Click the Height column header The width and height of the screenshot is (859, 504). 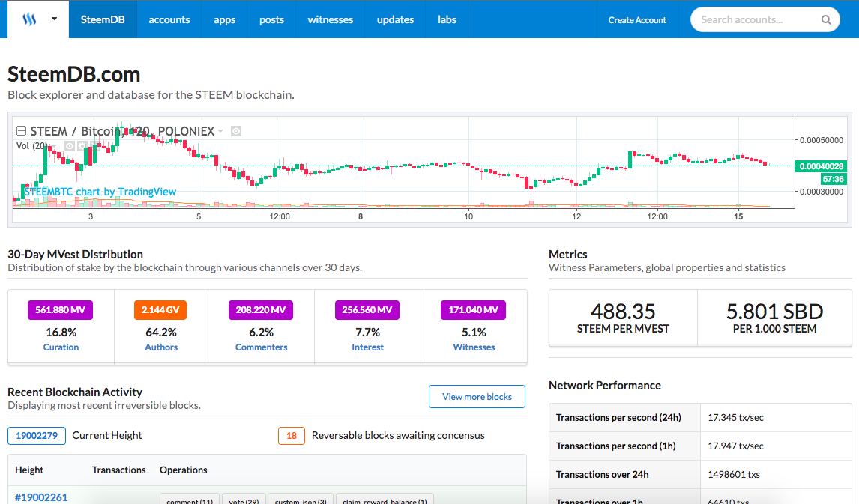pyautogui.click(x=29, y=470)
